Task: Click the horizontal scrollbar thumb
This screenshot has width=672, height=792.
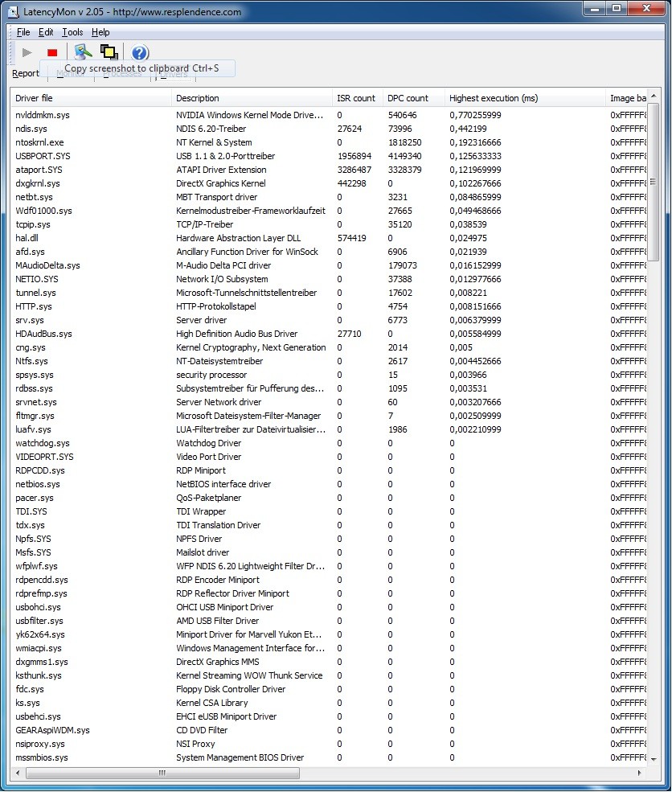Action: click(162, 773)
